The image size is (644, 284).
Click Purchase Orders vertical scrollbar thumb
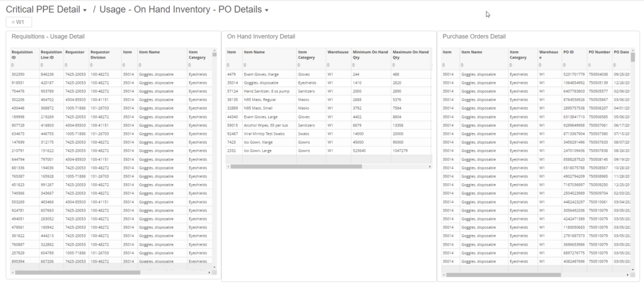633,57
